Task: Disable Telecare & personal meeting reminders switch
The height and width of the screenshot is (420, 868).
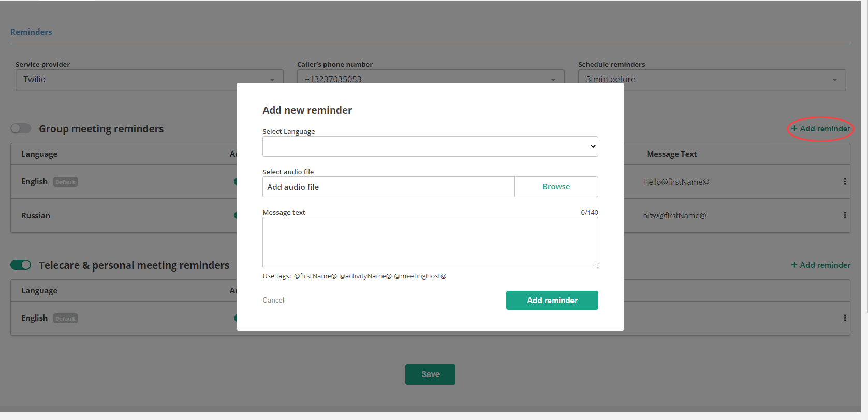Action: coord(21,265)
